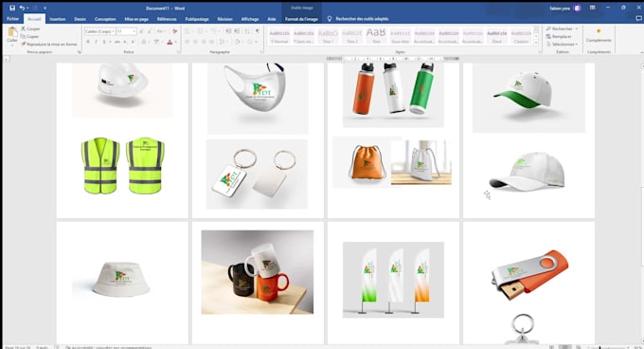The height and width of the screenshot is (349, 644).
Task: Increase the paragraph indent
Action: (x=237, y=31)
